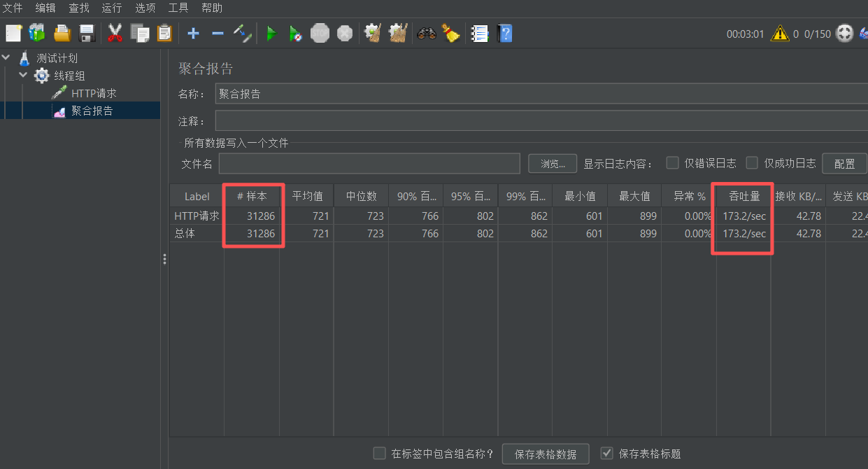Uncheck 保存表格标题 checkbox
This screenshot has width=868, height=469.
[x=606, y=453]
